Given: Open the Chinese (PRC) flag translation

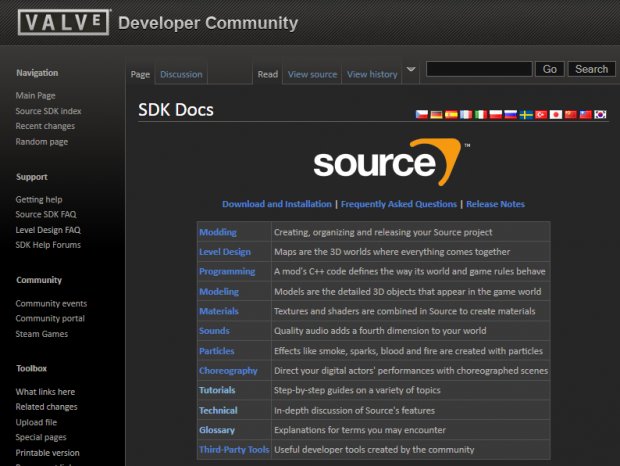Looking at the screenshot, I should coord(571,115).
